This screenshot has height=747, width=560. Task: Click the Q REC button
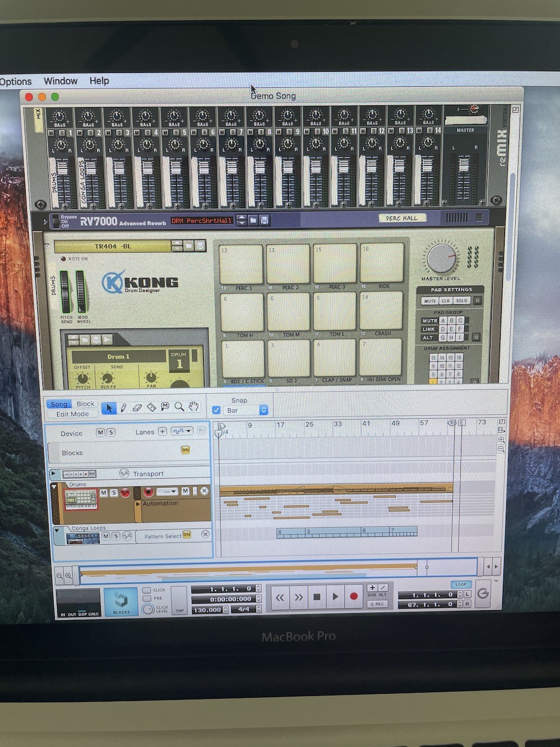click(377, 604)
